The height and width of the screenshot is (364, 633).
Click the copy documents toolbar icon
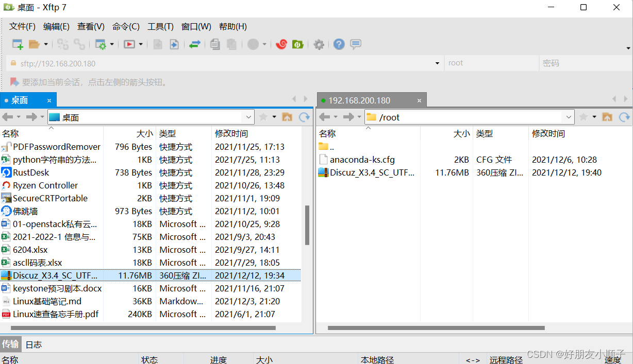(x=215, y=45)
